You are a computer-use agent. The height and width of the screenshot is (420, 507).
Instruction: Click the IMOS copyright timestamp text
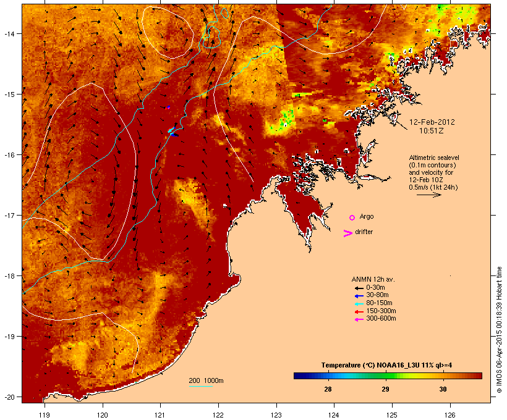(x=499, y=330)
